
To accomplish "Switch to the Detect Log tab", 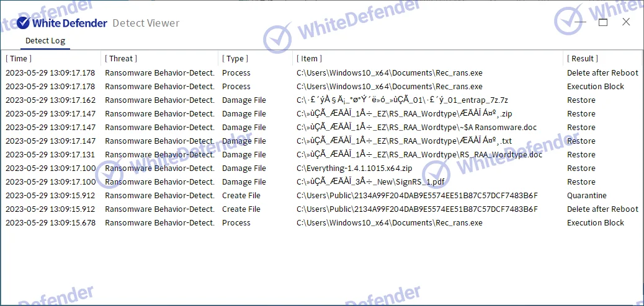I will [x=45, y=41].
